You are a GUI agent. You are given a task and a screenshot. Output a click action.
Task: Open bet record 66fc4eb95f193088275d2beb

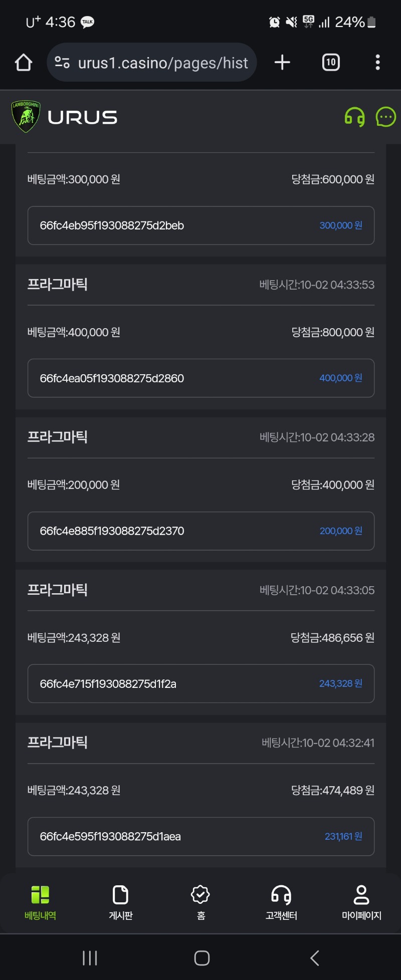[x=201, y=225]
